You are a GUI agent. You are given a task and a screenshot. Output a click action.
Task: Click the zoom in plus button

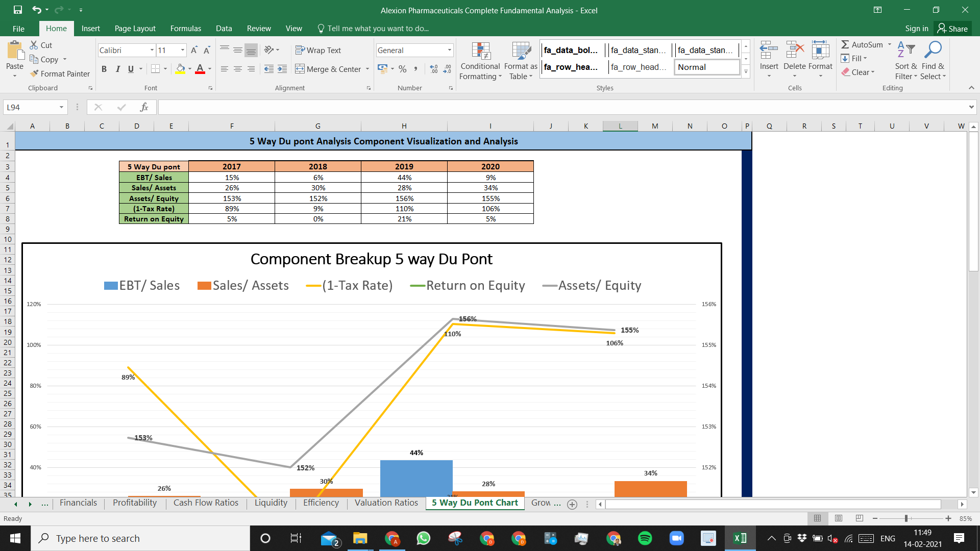(948, 518)
